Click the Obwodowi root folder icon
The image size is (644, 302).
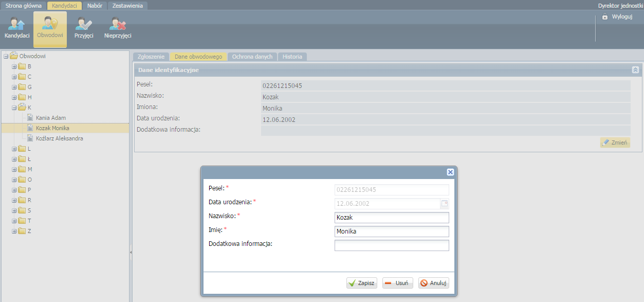tap(14, 56)
